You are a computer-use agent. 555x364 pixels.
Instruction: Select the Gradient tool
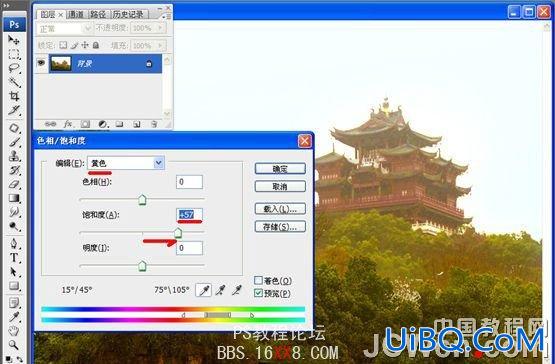pos(14,198)
